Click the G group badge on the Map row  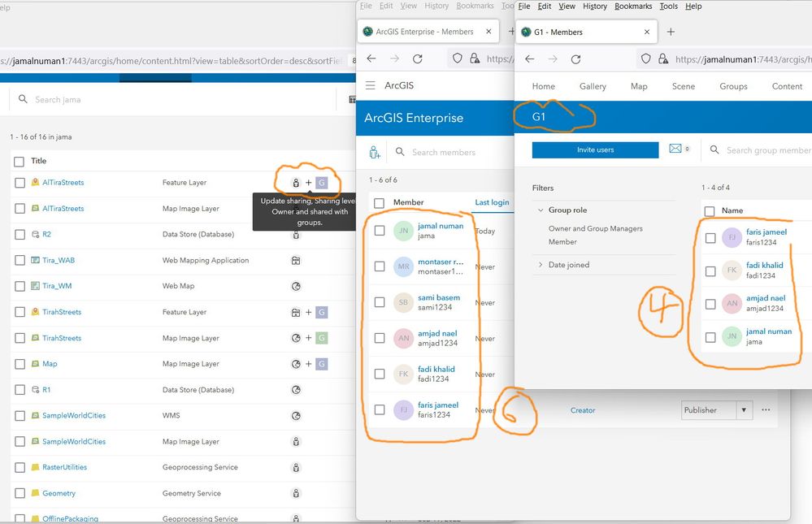tap(322, 364)
